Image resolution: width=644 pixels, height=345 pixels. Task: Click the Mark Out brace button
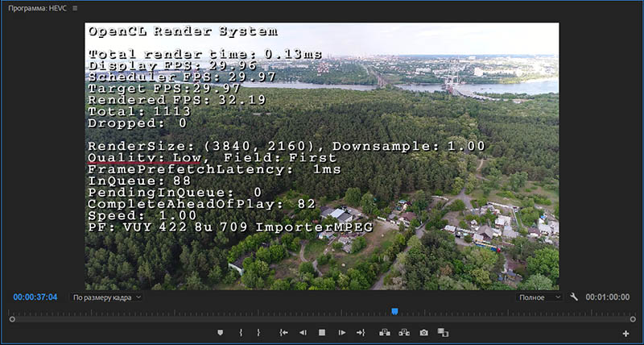tap(258, 333)
